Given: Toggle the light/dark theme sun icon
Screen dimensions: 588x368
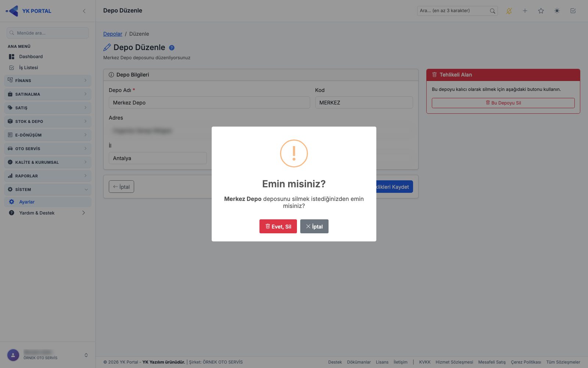Looking at the screenshot, I should 557,11.
